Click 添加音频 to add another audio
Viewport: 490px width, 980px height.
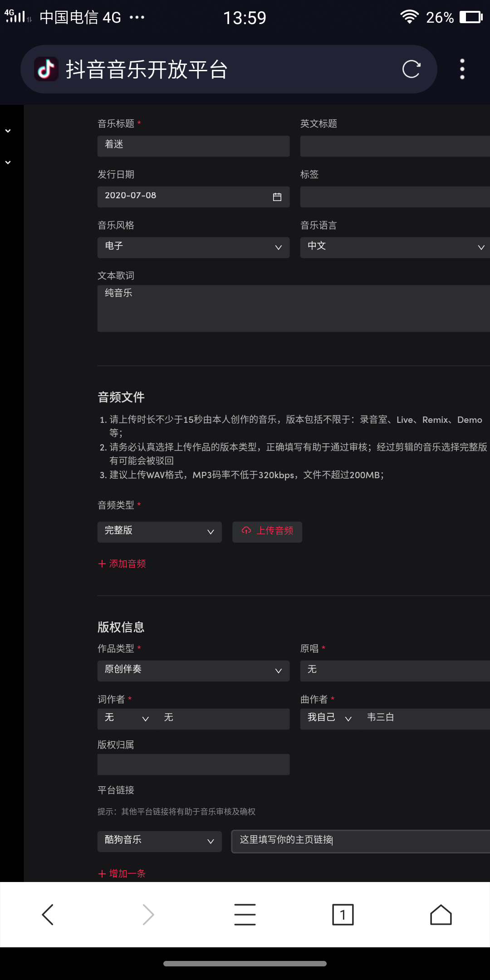pos(122,563)
